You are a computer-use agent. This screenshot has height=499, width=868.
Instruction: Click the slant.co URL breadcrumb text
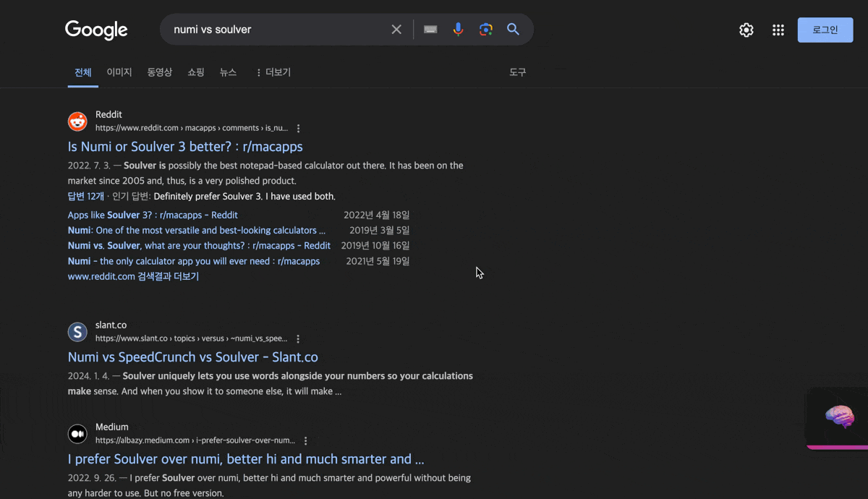coord(192,338)
